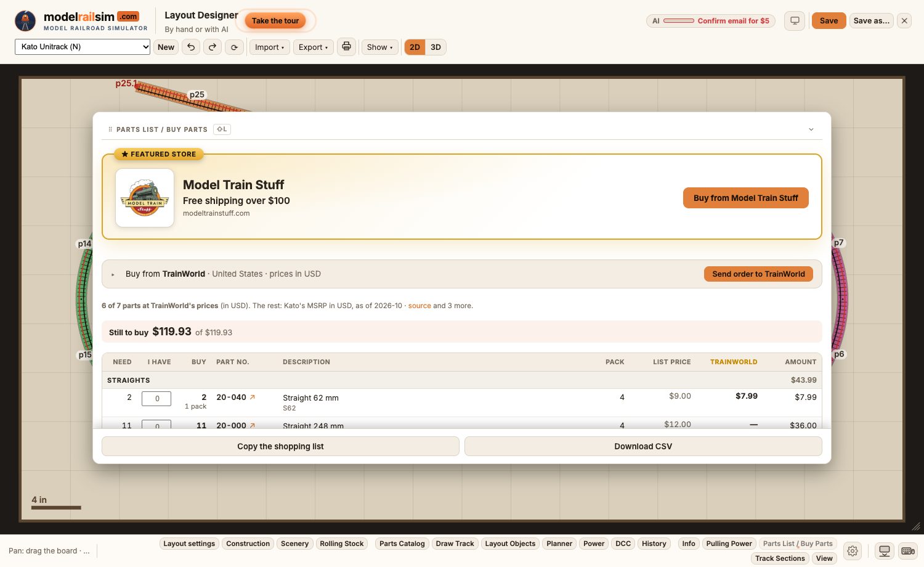This screenshot has width=924, height=567.
Task: Open the external link arrow for part 20-000
Action: [x=252, y=425]
